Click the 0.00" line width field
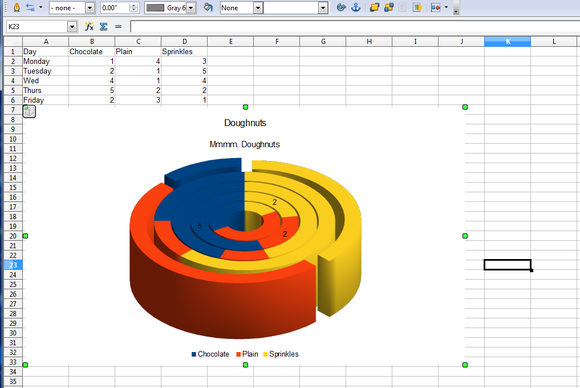The image size is (580, 388). 115,8
